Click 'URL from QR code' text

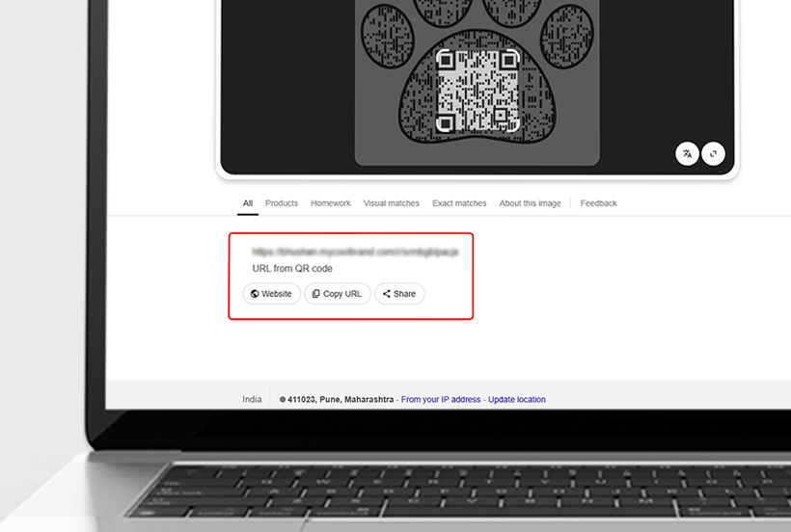[292, 269]
